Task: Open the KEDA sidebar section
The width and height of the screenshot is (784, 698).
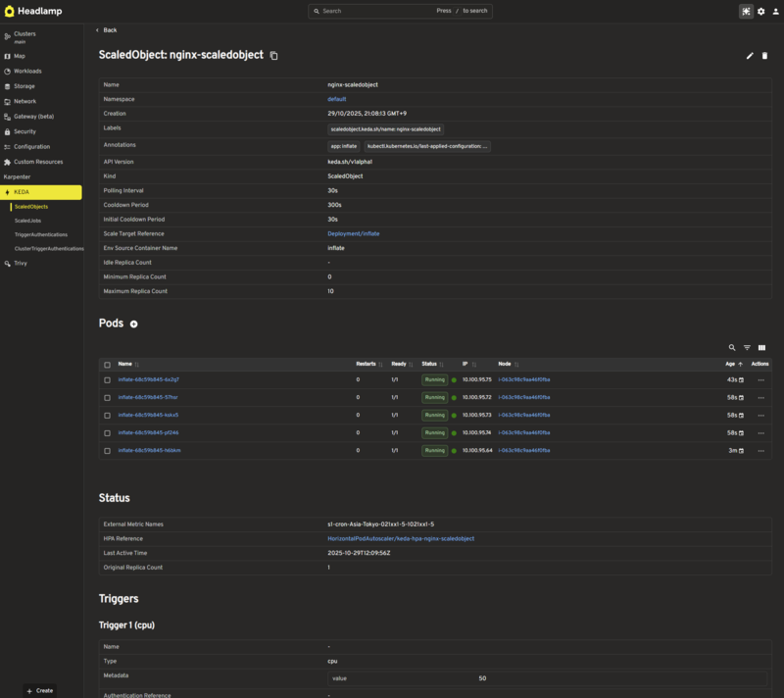Action: point(41,192)
